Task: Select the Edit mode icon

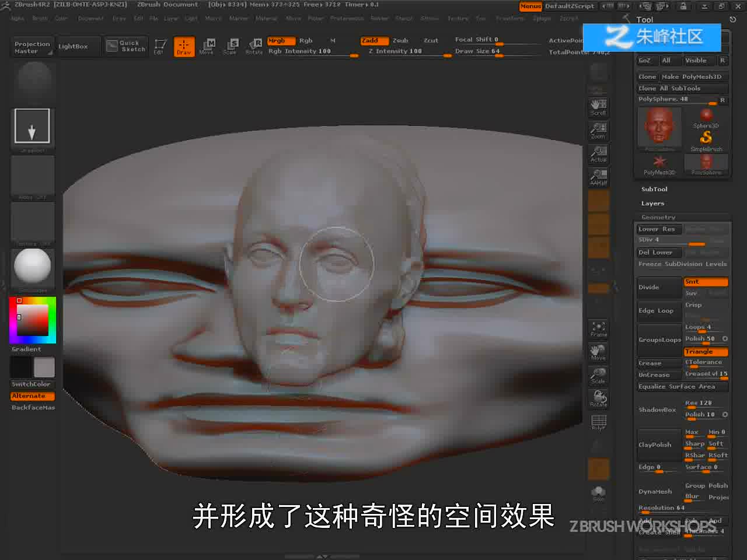Action: 159,46
